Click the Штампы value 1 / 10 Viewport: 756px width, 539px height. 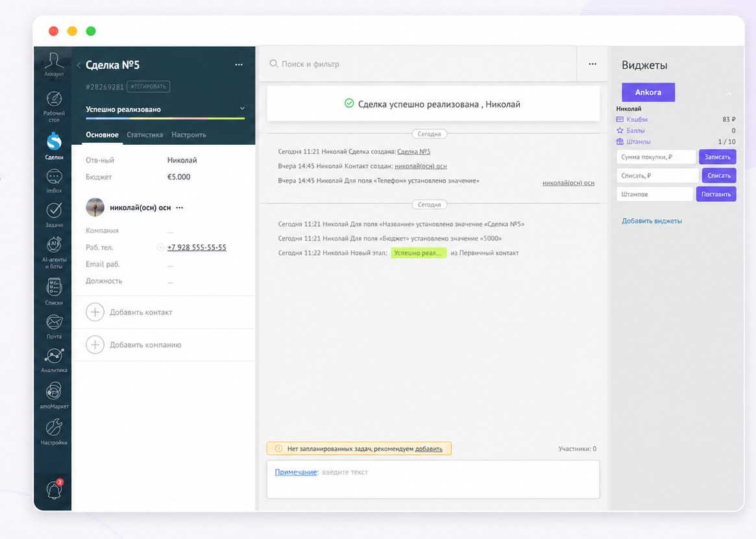727,142
